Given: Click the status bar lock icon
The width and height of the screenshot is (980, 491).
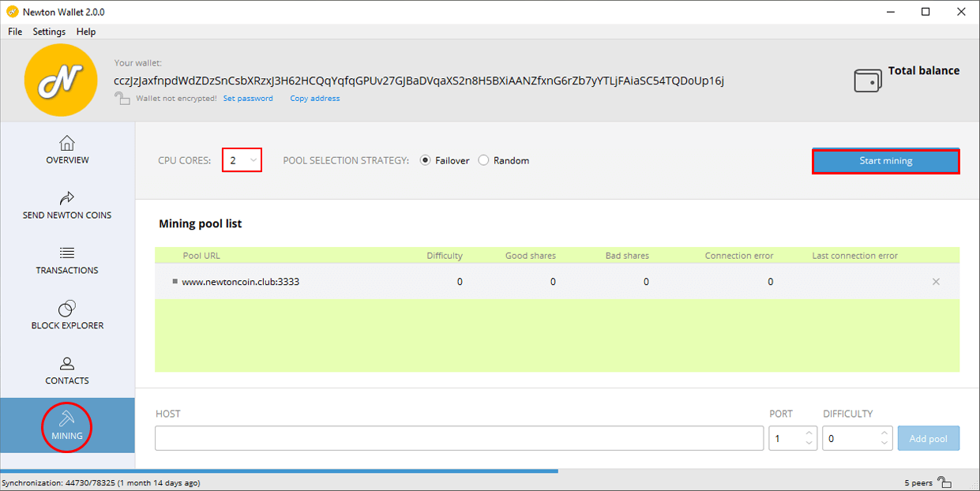Looking at the screenshot, I should (x=944, y=482).
